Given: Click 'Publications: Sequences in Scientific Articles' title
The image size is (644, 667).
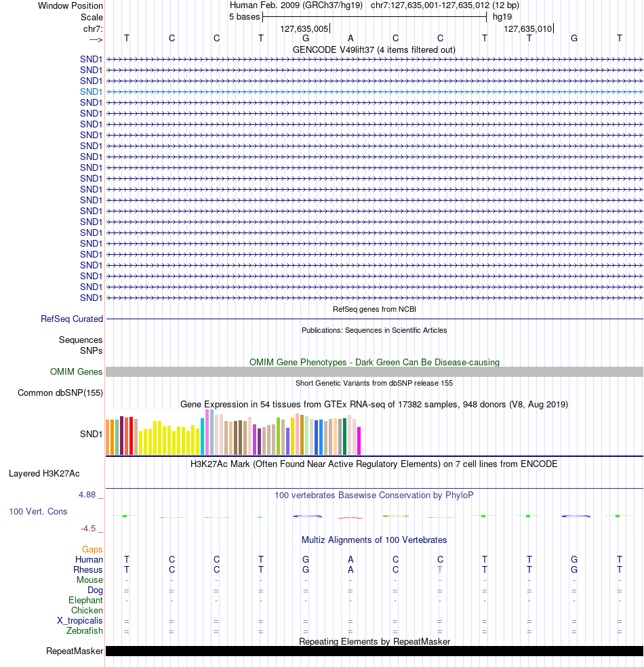Looking at the screenshot, I should coord(374,330).
